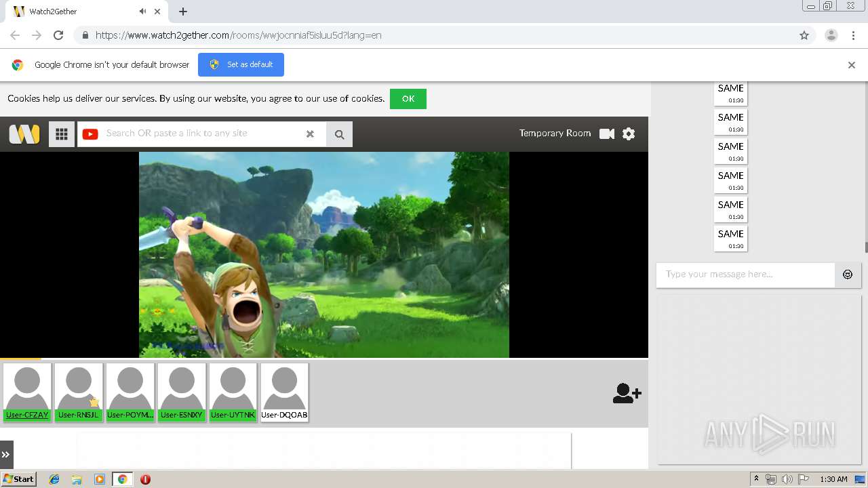Click the video player area
The width and height of the screenshot is (868, 488).
[x=324, y=254]
